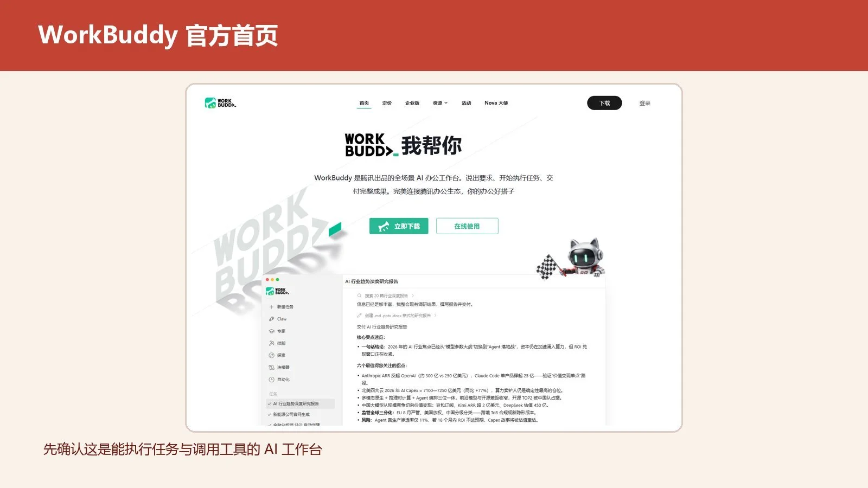
Task: Open the 连接器 connectors sidebar icon
Action: pyautogui.click(x=271, y=368)
